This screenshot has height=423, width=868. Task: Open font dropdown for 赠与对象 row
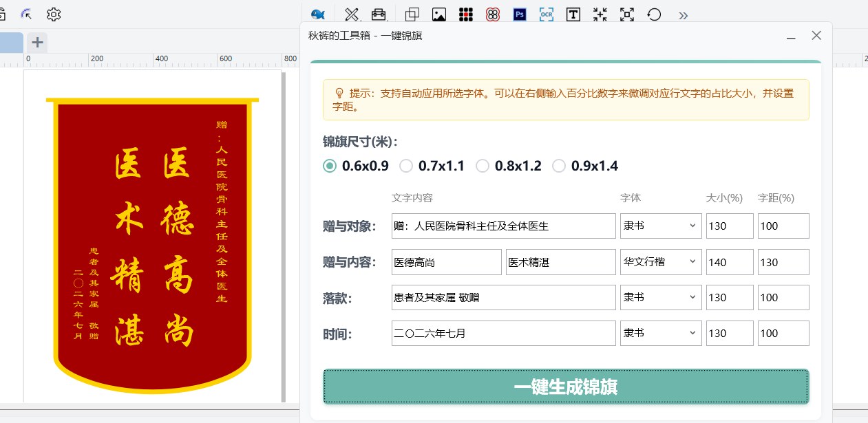661,226
